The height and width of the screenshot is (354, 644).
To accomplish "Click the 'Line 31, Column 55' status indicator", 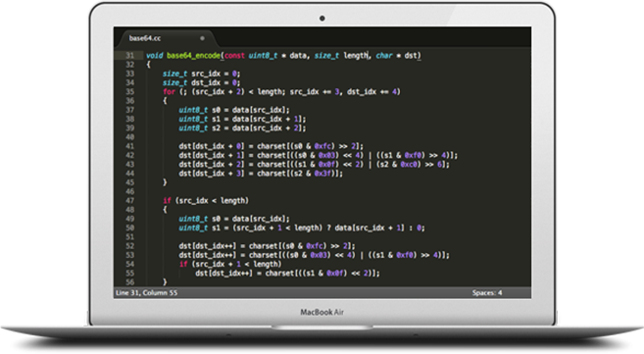I will [147, 293].
